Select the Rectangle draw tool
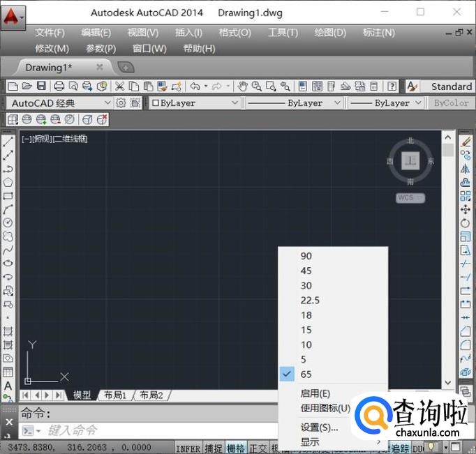The height and width of the screenshot is (454, 476). tap(8, 196)
